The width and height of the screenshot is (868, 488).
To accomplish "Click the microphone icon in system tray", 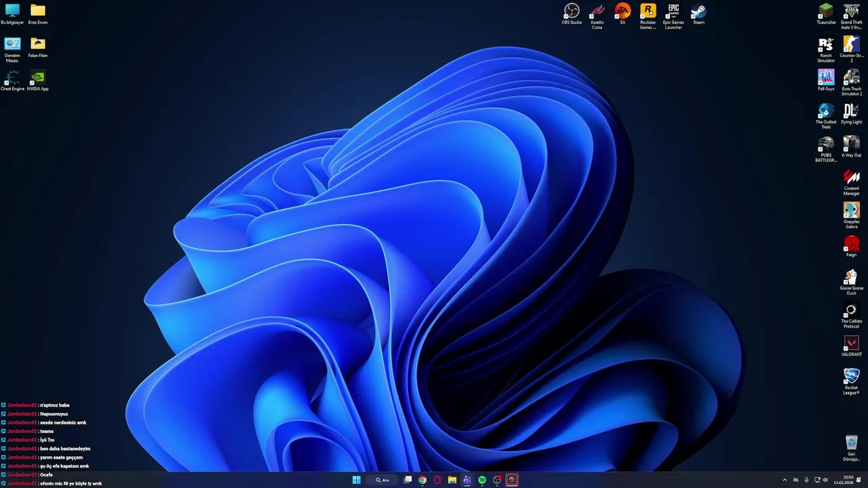I will 806,480.
